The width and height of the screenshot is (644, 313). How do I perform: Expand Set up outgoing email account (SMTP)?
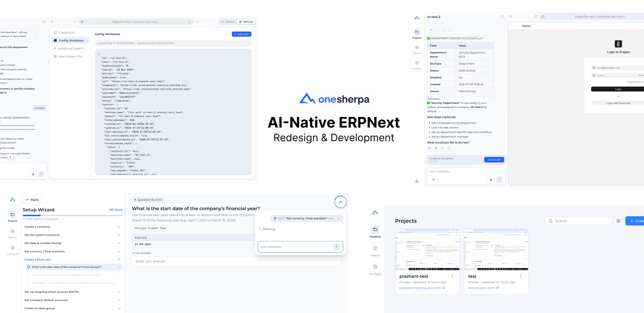coord(73,292)
